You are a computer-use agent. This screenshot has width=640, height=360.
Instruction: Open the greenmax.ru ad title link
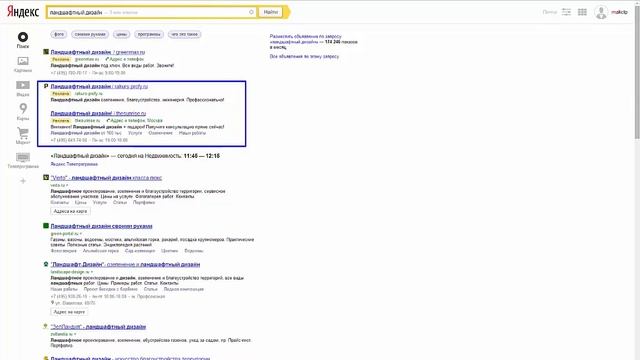pos(98,52)
